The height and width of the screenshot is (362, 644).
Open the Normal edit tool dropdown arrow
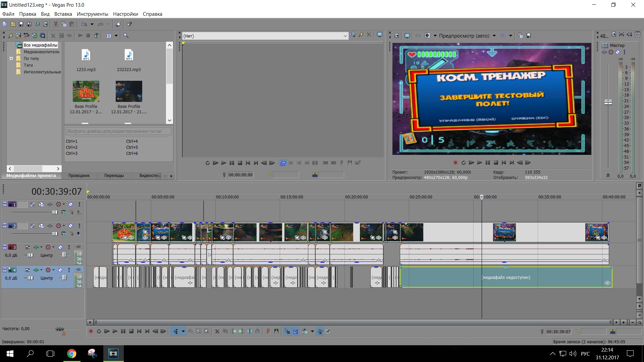point(183,331)
